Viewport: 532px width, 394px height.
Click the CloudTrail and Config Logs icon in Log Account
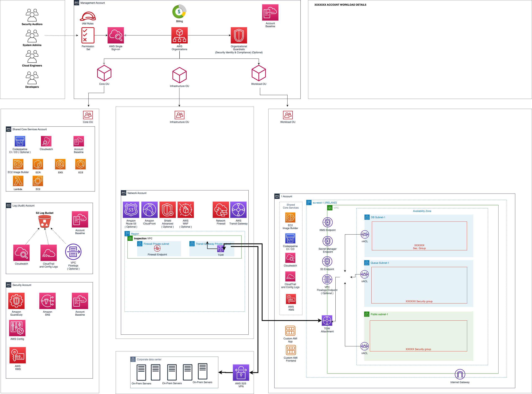[x=49, y=253]
